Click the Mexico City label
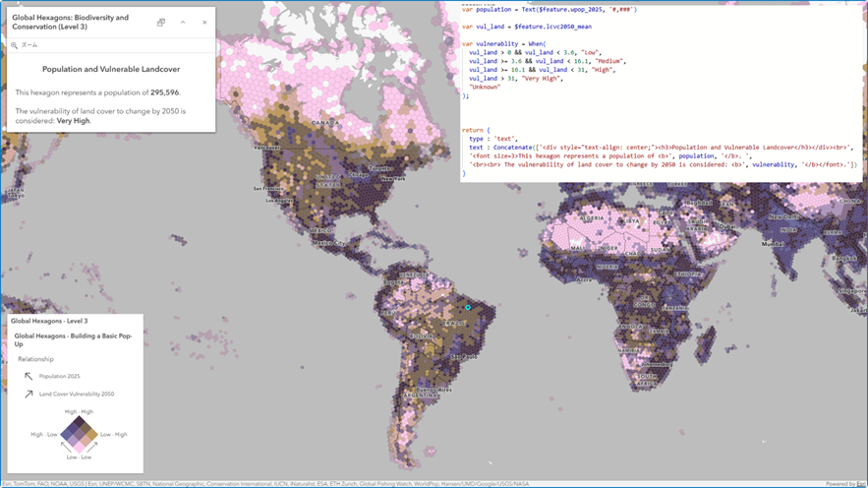 click(x=329, y=243)
